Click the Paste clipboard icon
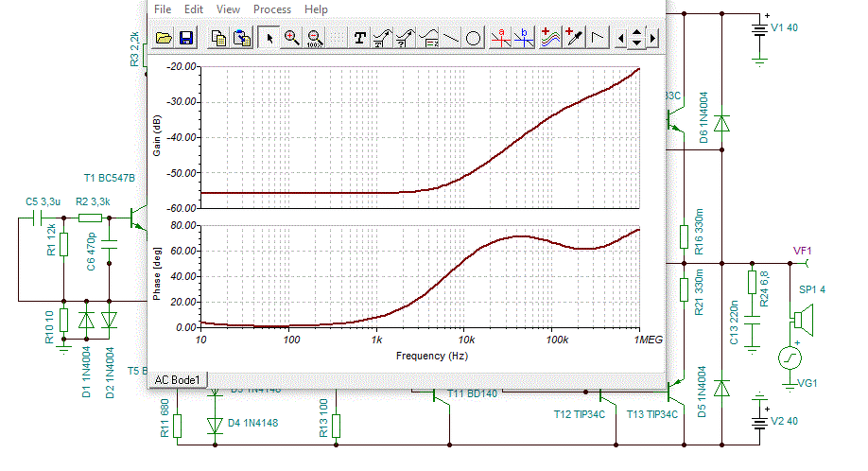This screenshot has width=868, height=471. coord(242,38)
